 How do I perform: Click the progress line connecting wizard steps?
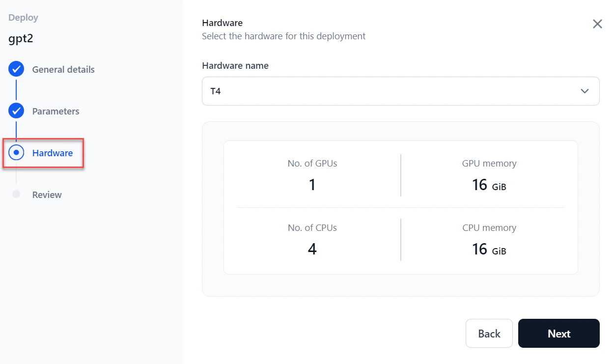point(16,132)
